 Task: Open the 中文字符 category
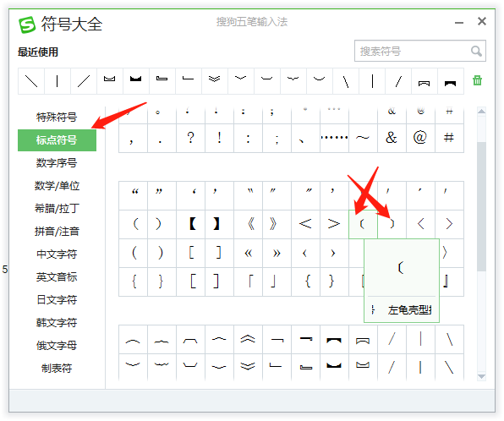pyautogui.click(x=57, y=254)
